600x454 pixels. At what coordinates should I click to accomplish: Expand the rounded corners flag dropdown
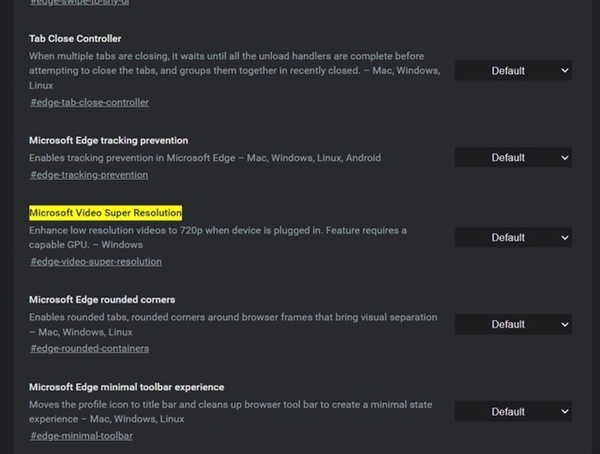[514, 325]
